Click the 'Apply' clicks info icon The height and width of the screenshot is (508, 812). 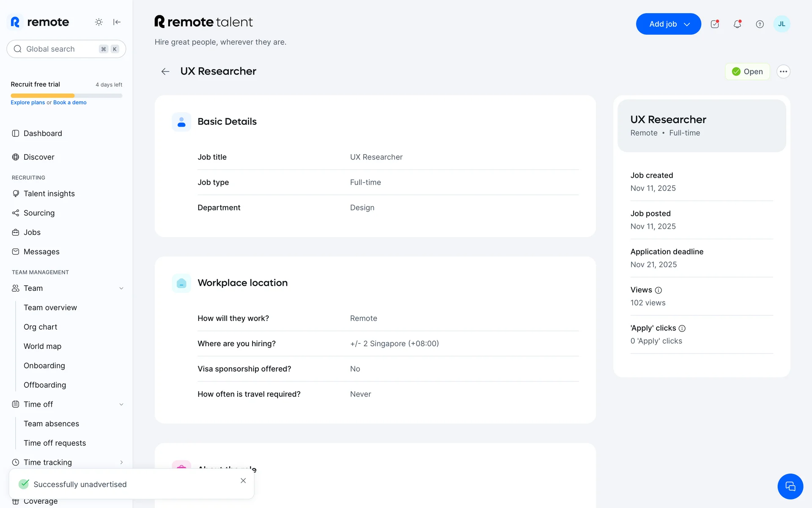[x=682, y=329]
